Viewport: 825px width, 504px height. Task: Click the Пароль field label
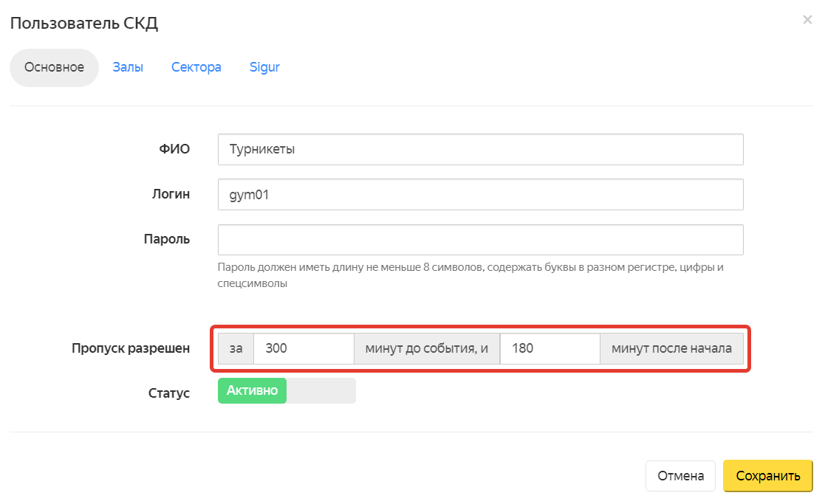pyautogui.click(x=167, y=240)
